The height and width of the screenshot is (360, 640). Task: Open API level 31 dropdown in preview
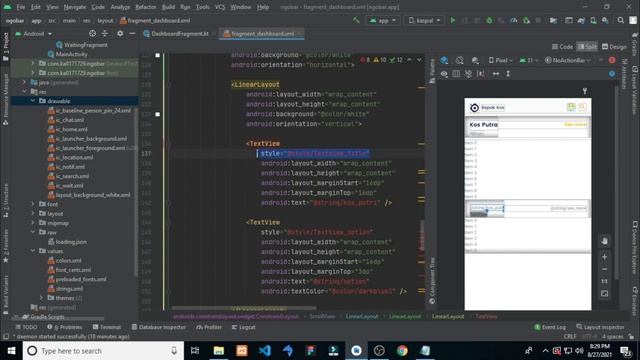(529, 60)
